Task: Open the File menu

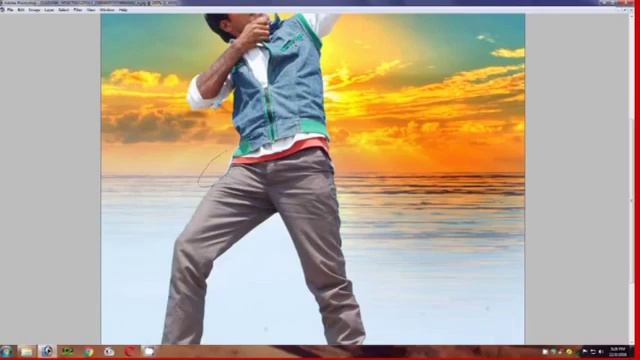Action: point(10,10)
